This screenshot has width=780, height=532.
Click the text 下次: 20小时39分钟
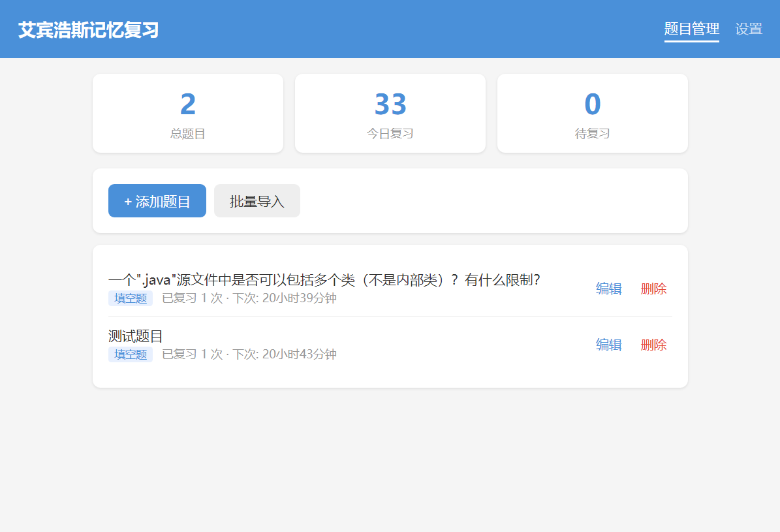click(285, 298)
